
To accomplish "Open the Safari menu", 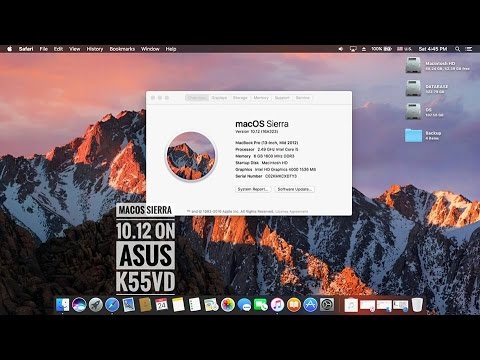I will (26, 49).
